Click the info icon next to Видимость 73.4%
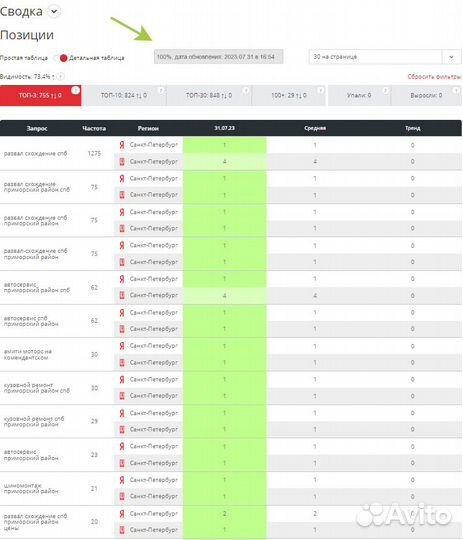Screen dimensions: 463x540 click(x=61, y=76)
